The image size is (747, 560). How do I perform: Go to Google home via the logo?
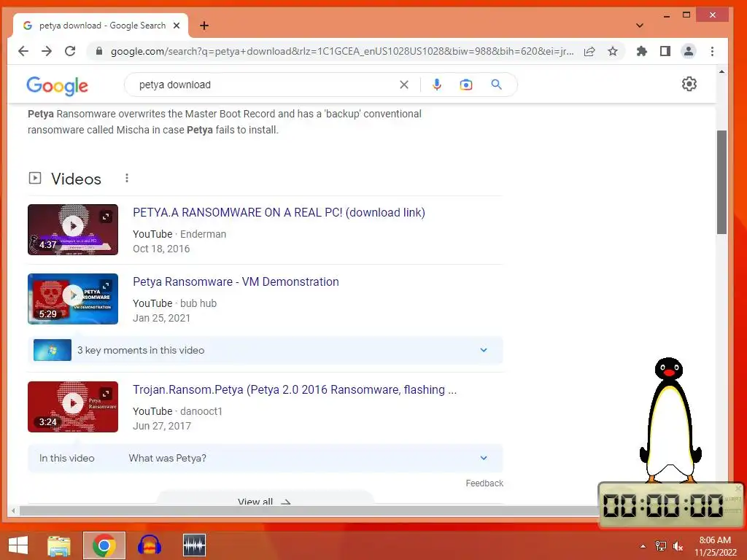tap(57, 86)
